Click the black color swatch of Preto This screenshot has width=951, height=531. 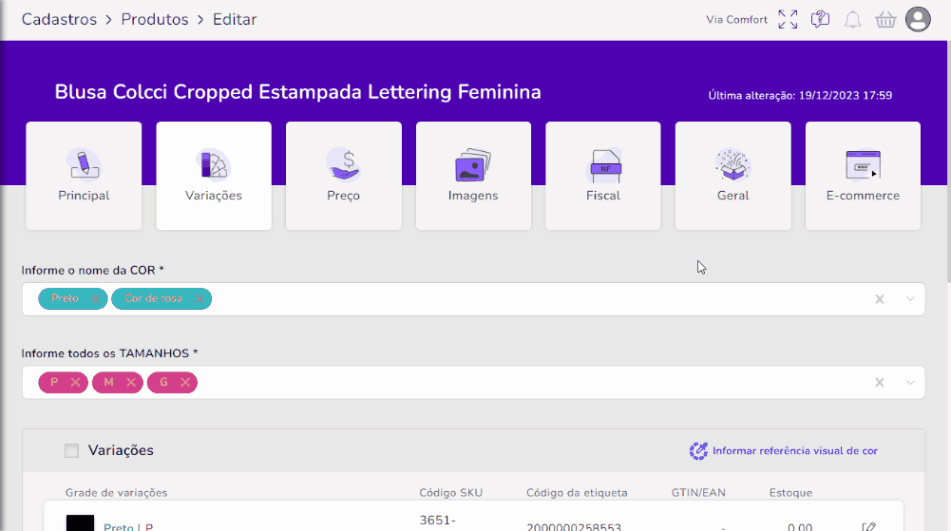pyautogui.click(x=80, y=523)
